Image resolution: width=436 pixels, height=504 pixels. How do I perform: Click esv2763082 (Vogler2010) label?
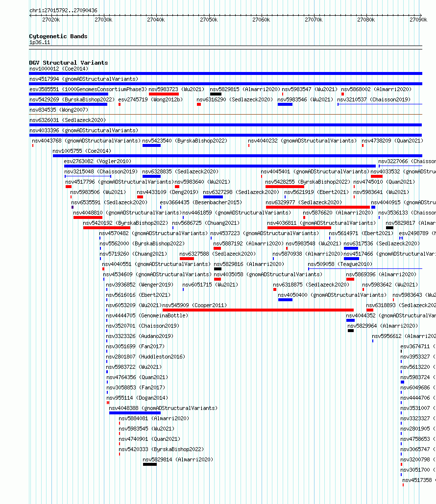tap(97, 161)
